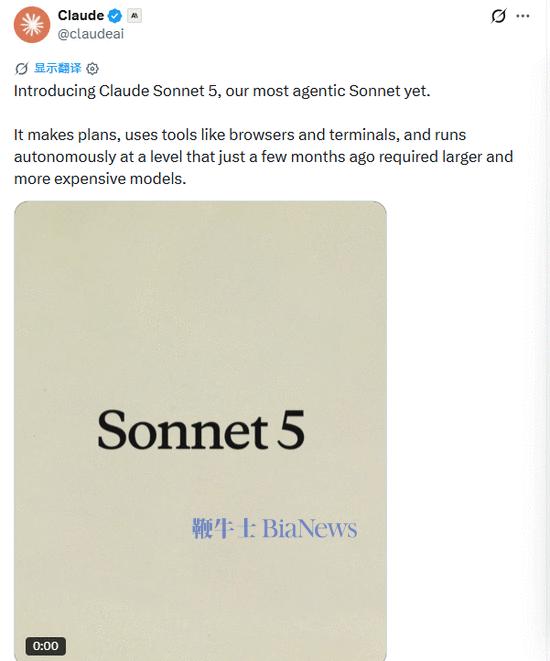Click the Grok icon beside 显示翻译

(x=21, y=68)
